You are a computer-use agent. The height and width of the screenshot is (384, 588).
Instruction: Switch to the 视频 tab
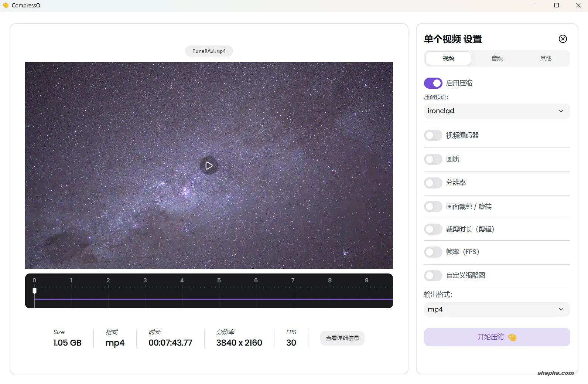(448, 58)
